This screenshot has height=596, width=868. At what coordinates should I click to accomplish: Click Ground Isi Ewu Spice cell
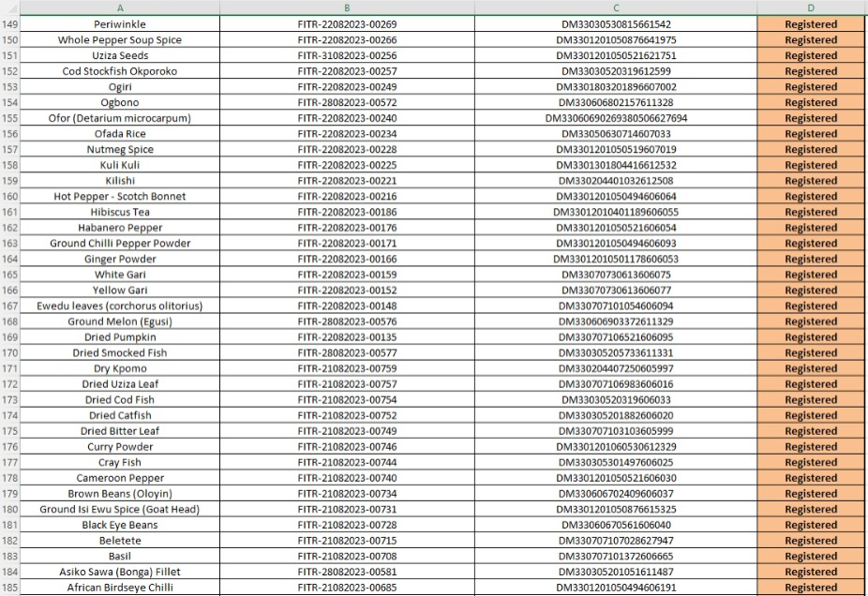click(120, 509)
